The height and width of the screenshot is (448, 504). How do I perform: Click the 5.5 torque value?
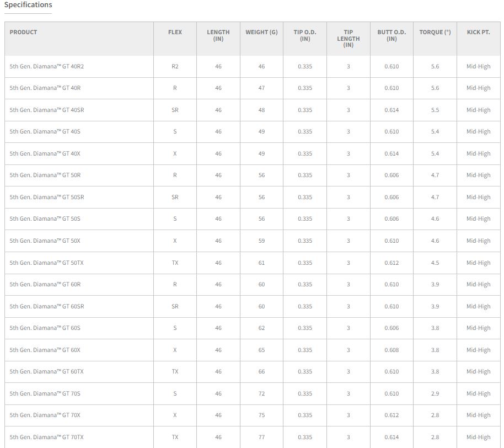(x=435, y=110)
